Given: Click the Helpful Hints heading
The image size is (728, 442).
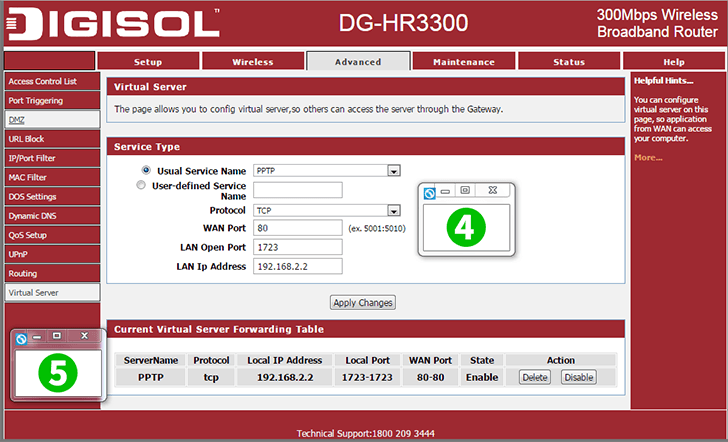Looking at the screenshot, I should point(664,81).
